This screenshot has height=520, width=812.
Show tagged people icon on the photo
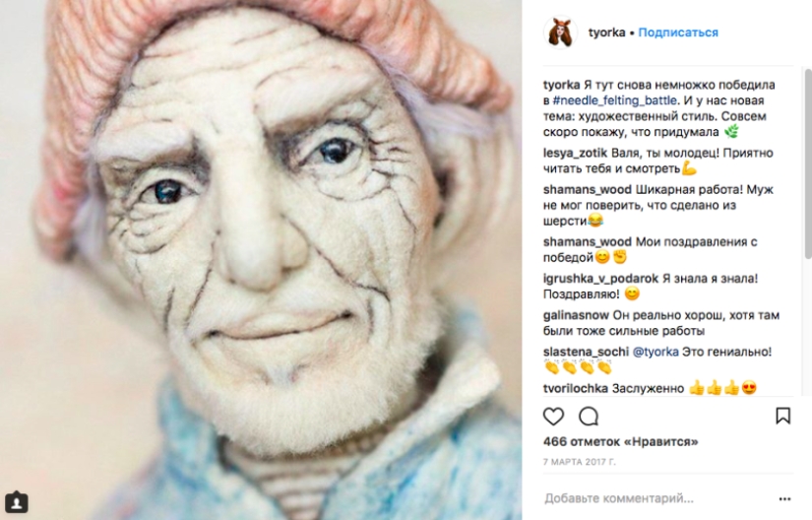click(x=16, y=502)
